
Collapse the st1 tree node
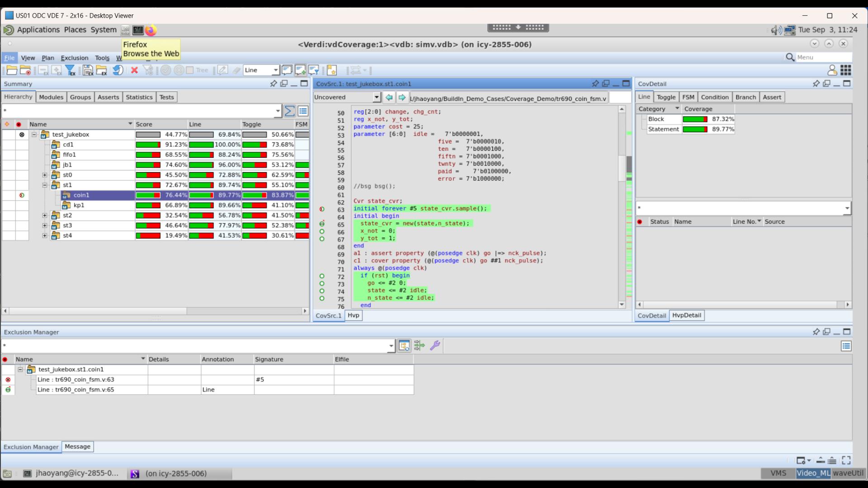click(x=45, y=185)
